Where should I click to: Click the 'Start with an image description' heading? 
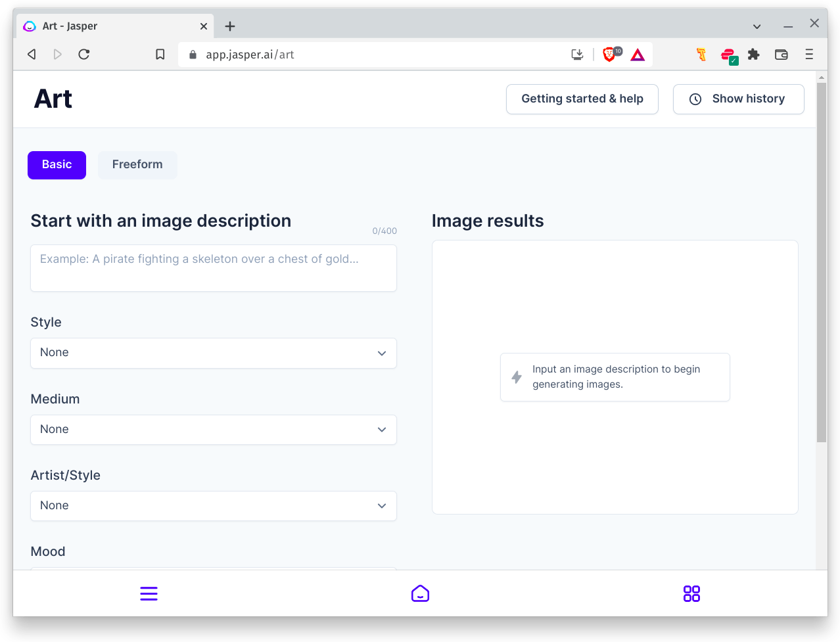tap(161, 221)
